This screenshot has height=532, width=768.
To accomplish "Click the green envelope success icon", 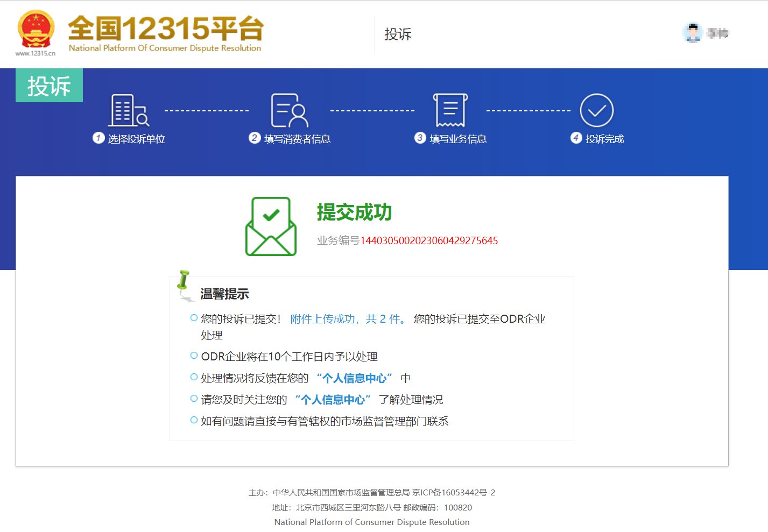I will [x=271, y=226].
